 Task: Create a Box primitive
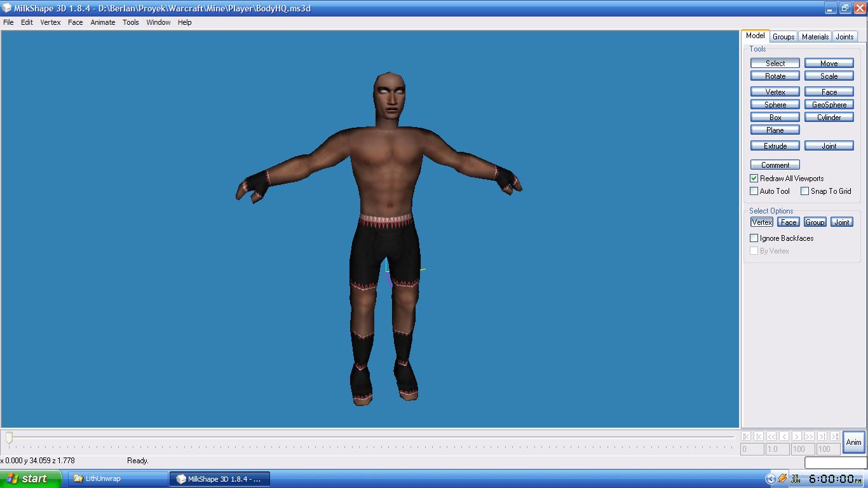(x=775, y=117)
